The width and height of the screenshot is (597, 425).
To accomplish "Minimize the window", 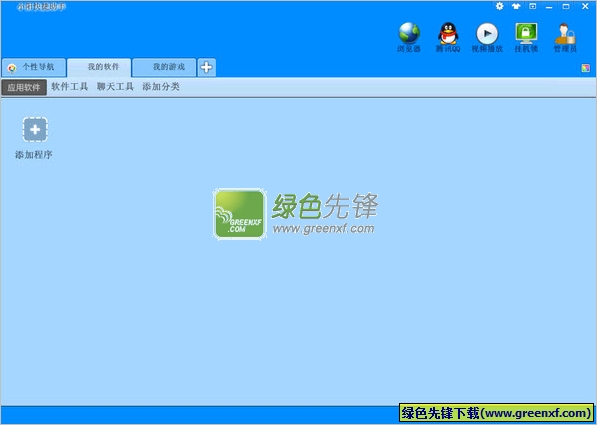I will [x=549, y=7].
